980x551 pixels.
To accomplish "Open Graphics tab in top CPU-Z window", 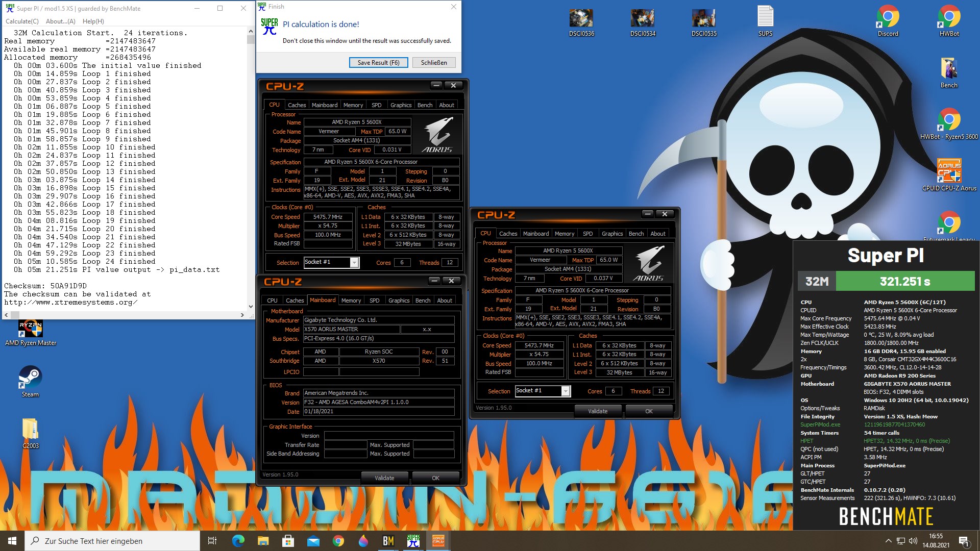I will click(401, 105).
